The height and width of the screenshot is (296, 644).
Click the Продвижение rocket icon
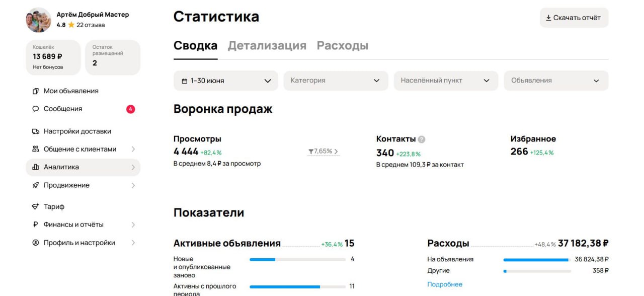35,185
